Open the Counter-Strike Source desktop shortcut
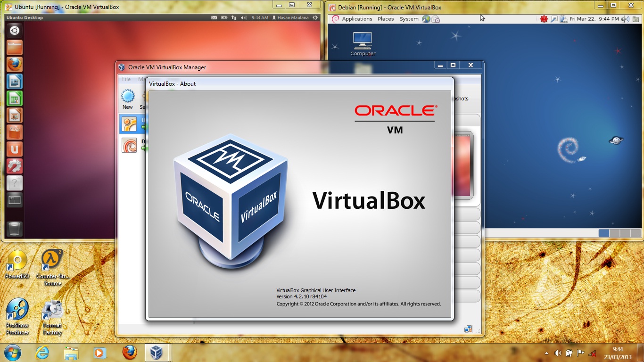644x362 pixels. (52, 268)
